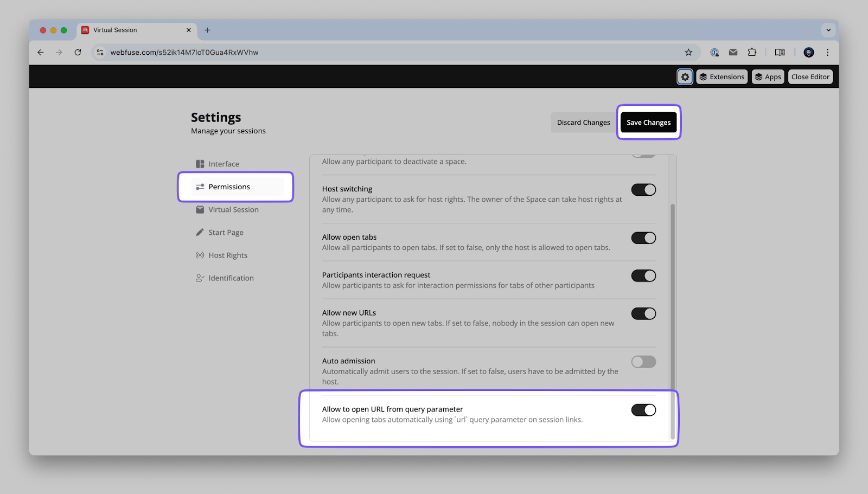This screenshot has width=868, height=494.
Task: Click the Save Changes button
Action: tap(648, 122)
